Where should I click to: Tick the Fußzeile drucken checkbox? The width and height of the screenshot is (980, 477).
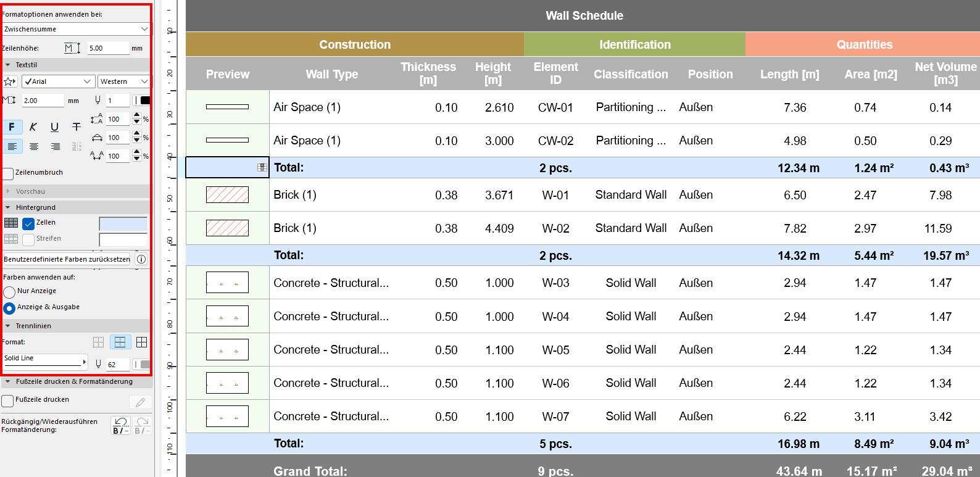8,400
